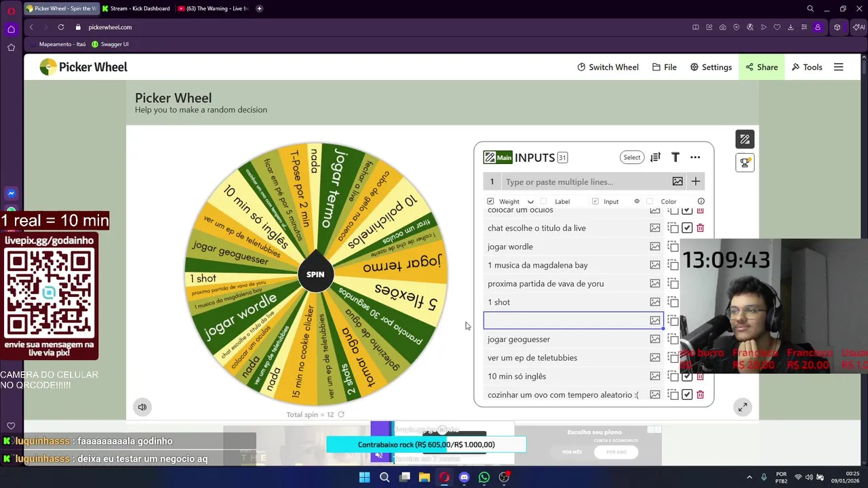Click image icon for 'jogar geoguesser'
The height and width of the screenshot is (488, 868).
pyautogui.click(x=655, y=339)
